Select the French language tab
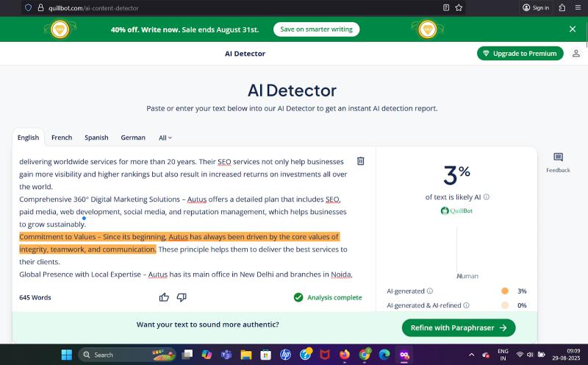Screen dimensions: 588x365 click(x=62, y=138)
